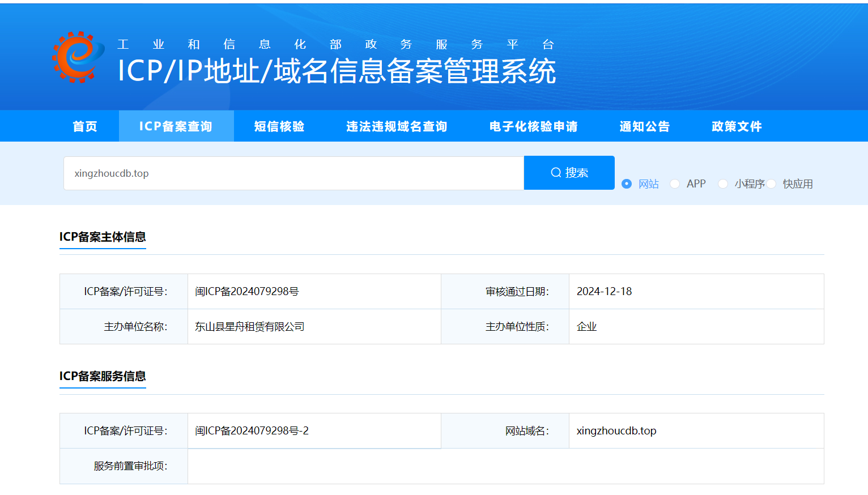Go to 短信核验 tab
The width and height of the screenshot is (868, 495).
pos(279,126)
